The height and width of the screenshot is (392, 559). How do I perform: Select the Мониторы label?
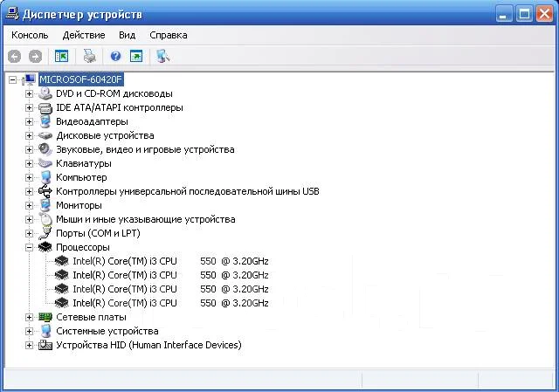pyautogui.click(x=79, y=206)
